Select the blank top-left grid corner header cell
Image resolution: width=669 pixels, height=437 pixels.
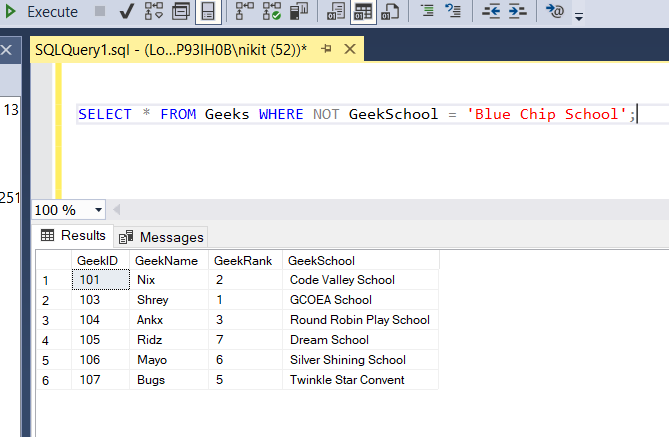click(54, 260)
